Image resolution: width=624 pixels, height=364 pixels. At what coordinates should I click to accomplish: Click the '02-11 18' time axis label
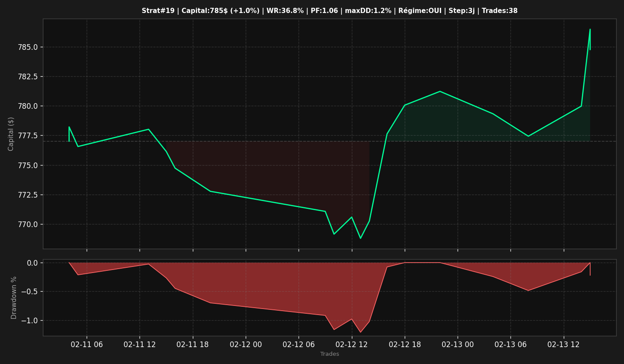pyautogui.click(x=193, y=345)
